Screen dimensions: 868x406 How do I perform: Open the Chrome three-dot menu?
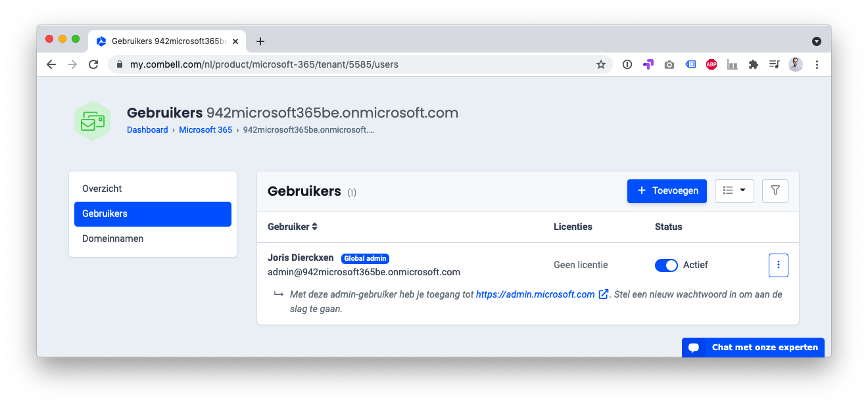[817, 64]
